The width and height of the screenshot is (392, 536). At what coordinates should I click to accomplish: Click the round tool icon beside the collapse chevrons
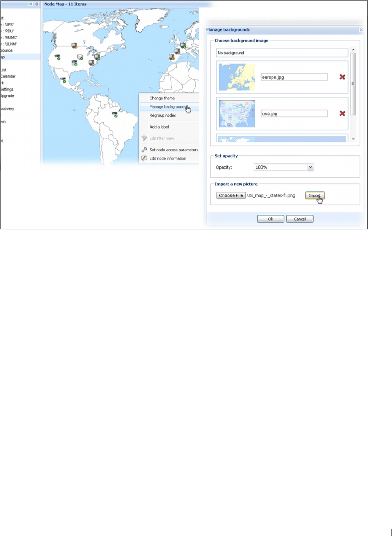pyautogui.click(x=37, y=4)
